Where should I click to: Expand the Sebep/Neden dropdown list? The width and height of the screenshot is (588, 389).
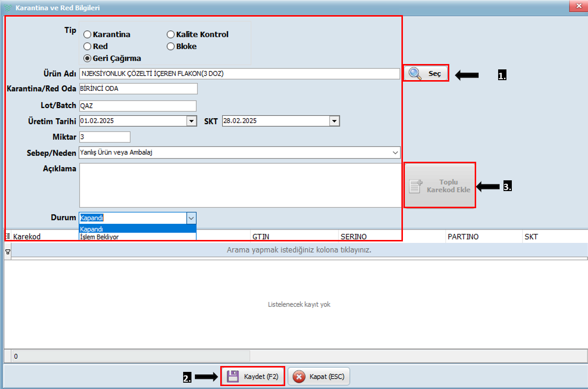click(395, 153)
